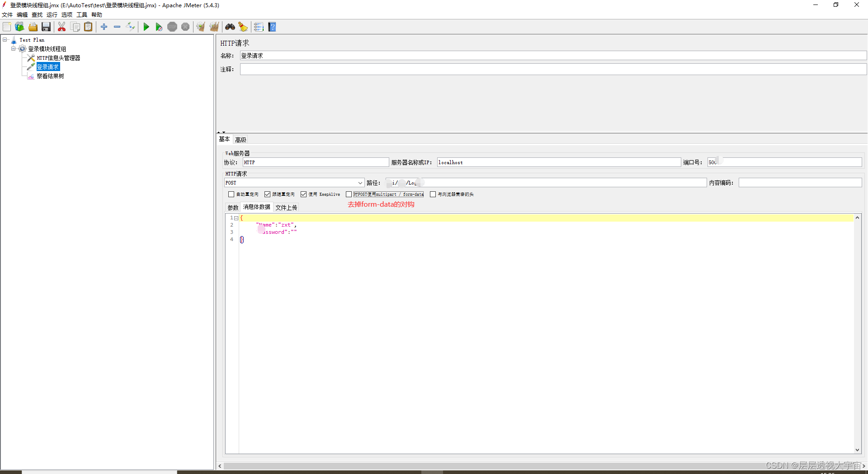Click the Toggle enable/disable icon
This screenshot has height=474, width=868.
pos(130,27)
